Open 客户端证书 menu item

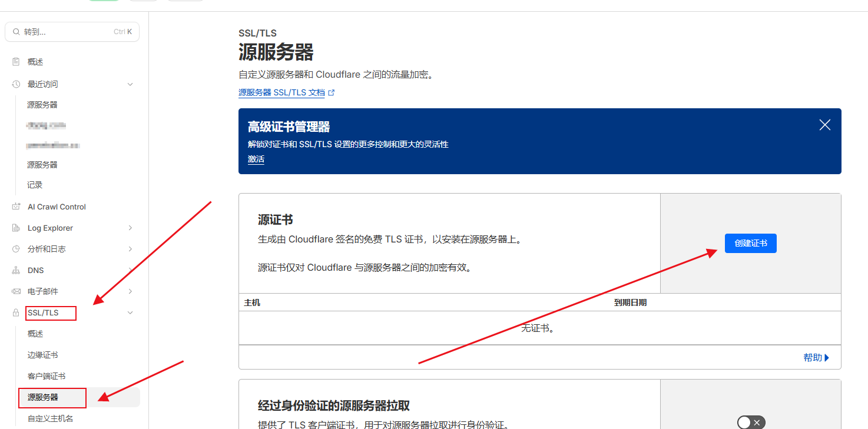pyautogui.click(x=47, y=376)
